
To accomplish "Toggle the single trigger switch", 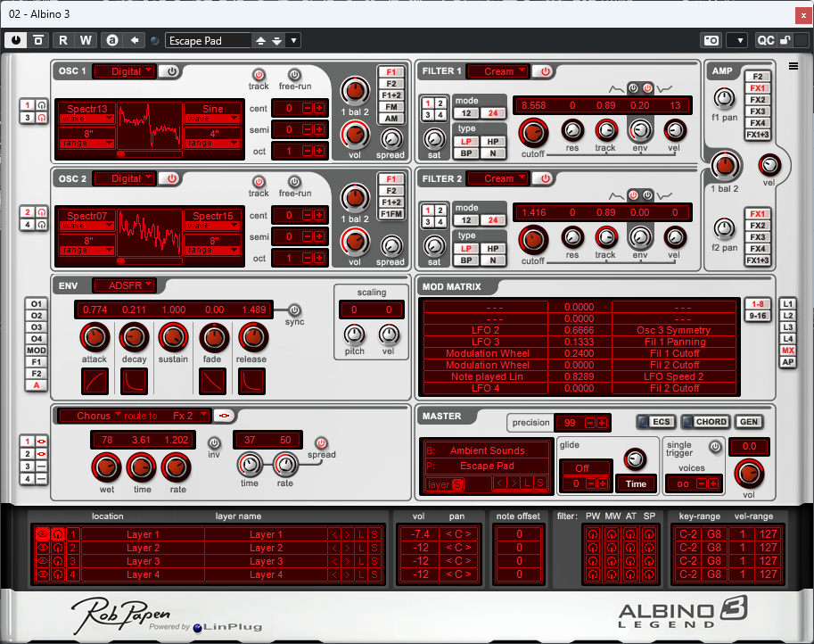I will click(x=715, y=446).
